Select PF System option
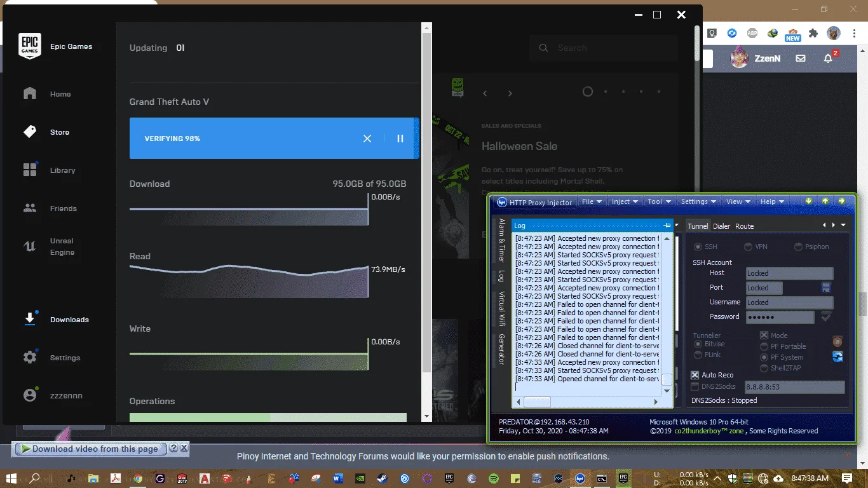 point(764,357)
